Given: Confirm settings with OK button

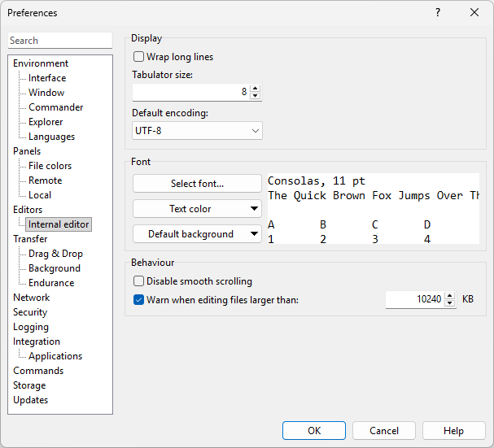Looking at the screenshot, I should (314, 430).
